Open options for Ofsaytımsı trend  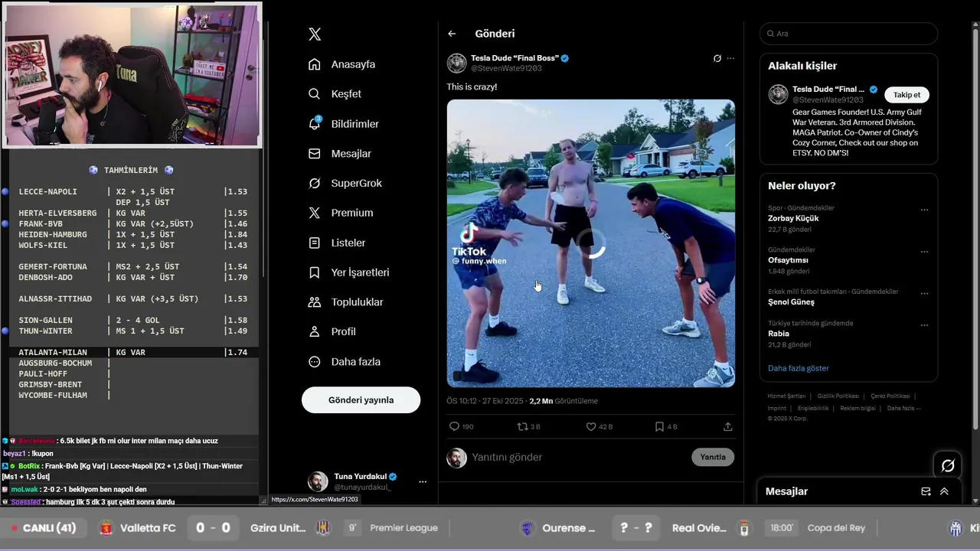pyautogui.click(x=924, y=252)
